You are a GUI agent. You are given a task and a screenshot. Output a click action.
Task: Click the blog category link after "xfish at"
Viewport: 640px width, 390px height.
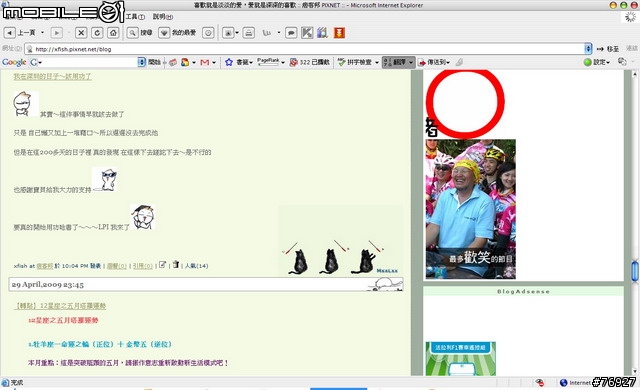(45, 266)
